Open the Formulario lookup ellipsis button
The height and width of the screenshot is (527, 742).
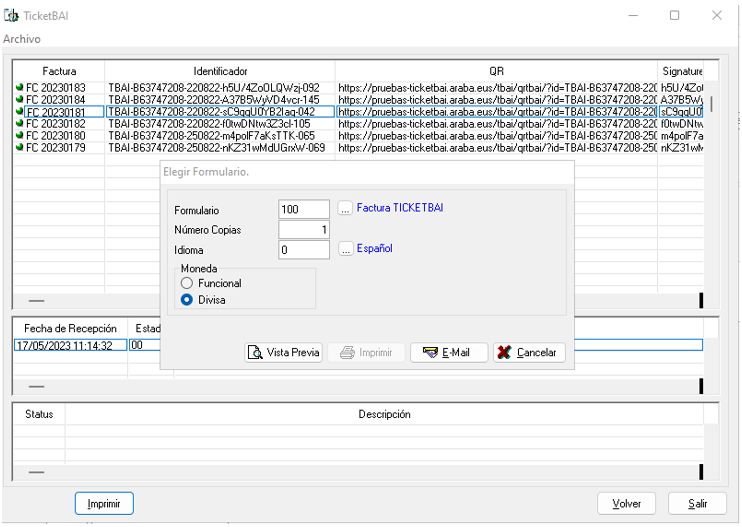pyautogui.click(x=345, y=209)
